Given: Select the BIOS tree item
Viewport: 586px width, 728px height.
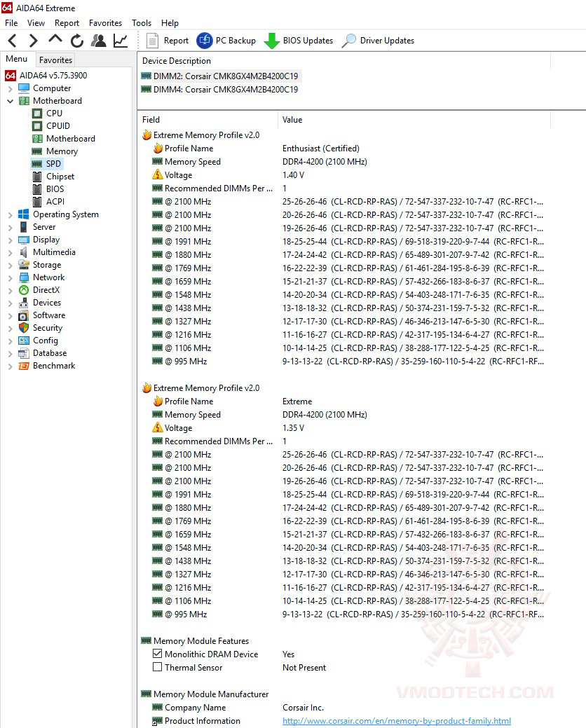Looking at the screenshot, I should [x=55, y=189].
